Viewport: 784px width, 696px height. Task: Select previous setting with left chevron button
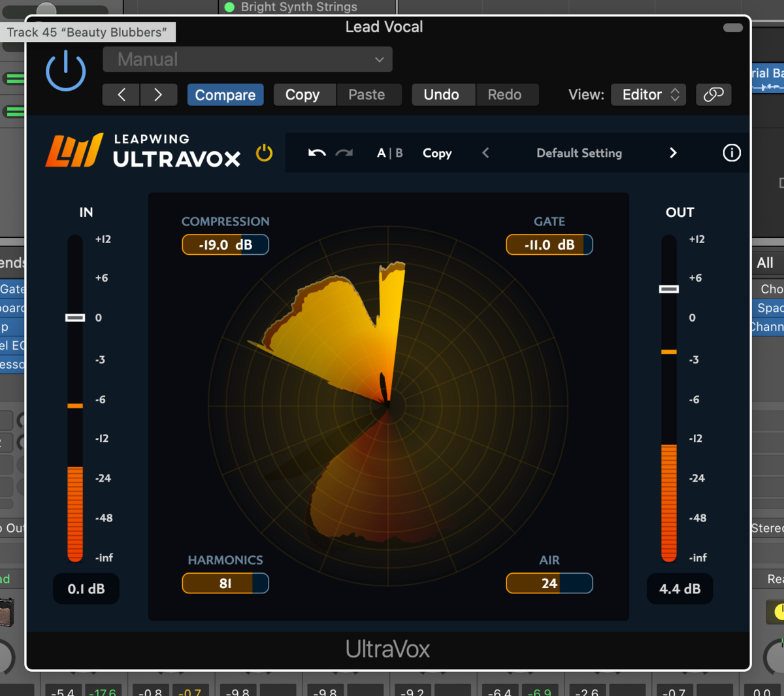[122, 95]
